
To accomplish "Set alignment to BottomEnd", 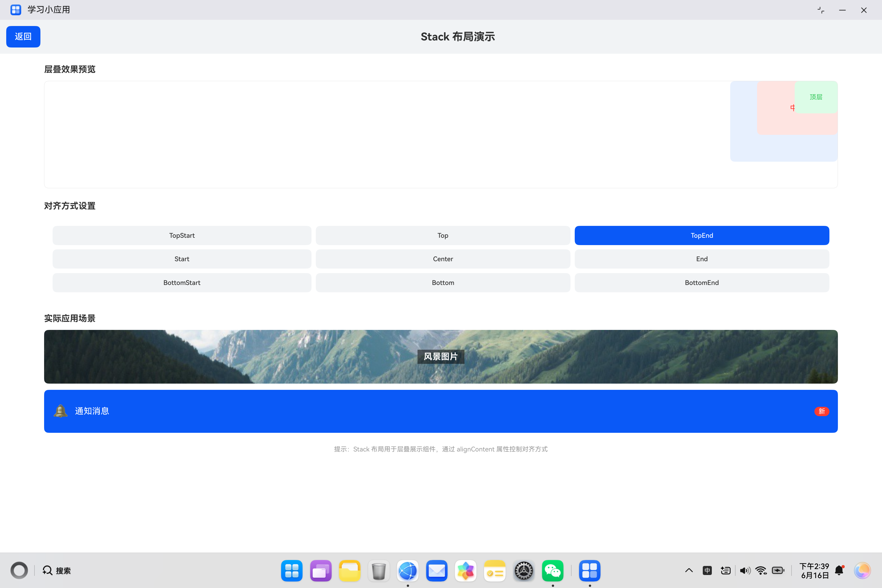I will pos(702,283).
